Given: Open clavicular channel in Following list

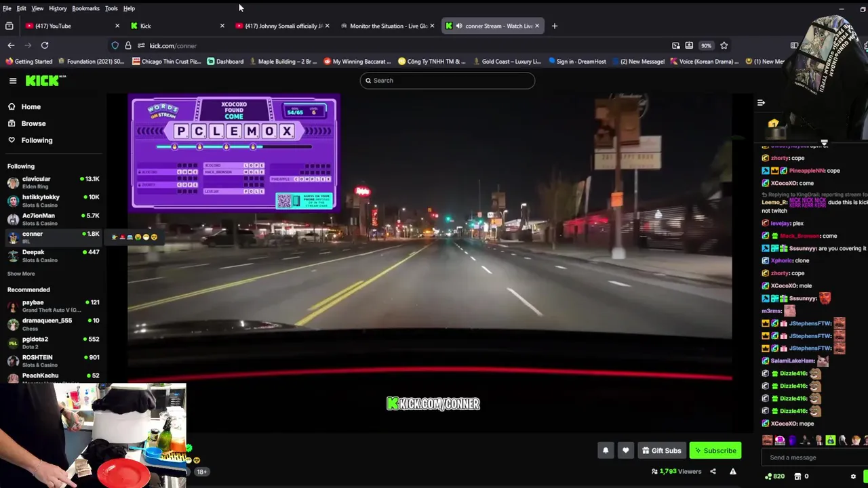Looking at the screenshot, I should [53, 182].
